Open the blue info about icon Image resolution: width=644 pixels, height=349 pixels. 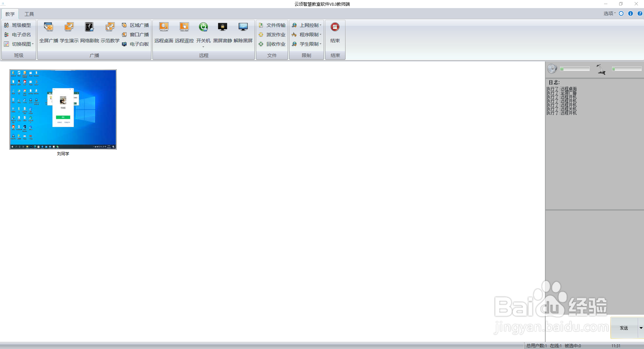tap(631, 13)
